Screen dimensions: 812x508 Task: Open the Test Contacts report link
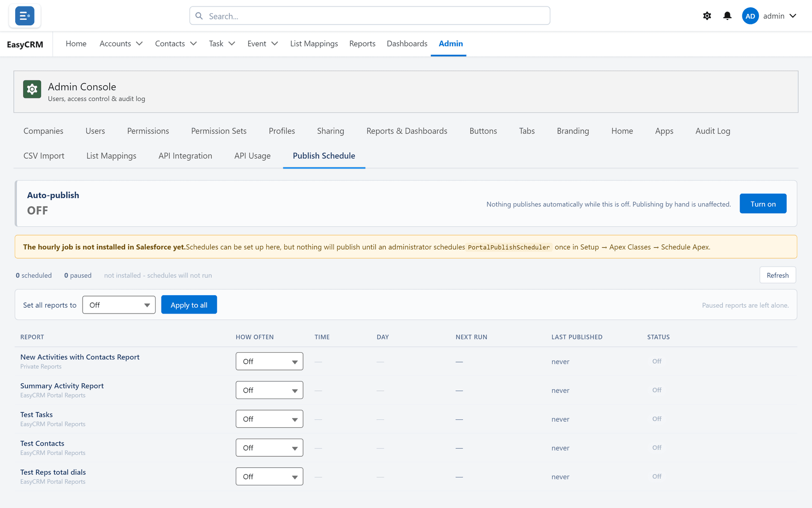coord(42,443)
